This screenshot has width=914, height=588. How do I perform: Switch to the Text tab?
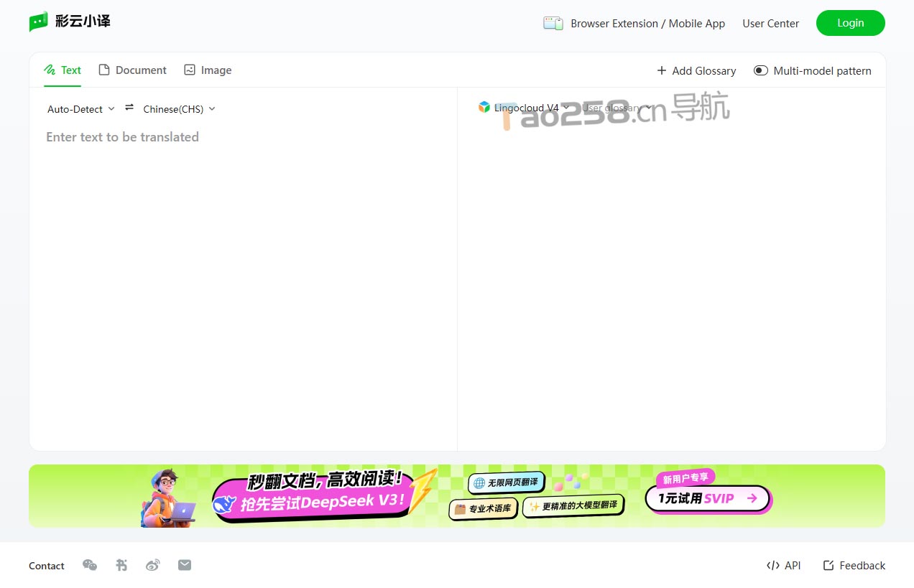[63, 70]
